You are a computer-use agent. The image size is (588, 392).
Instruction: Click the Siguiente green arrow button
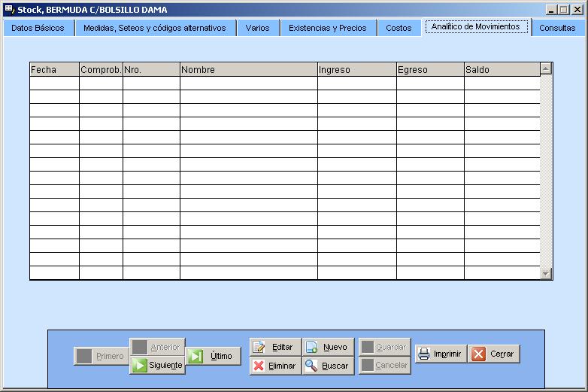pos(157,365)
